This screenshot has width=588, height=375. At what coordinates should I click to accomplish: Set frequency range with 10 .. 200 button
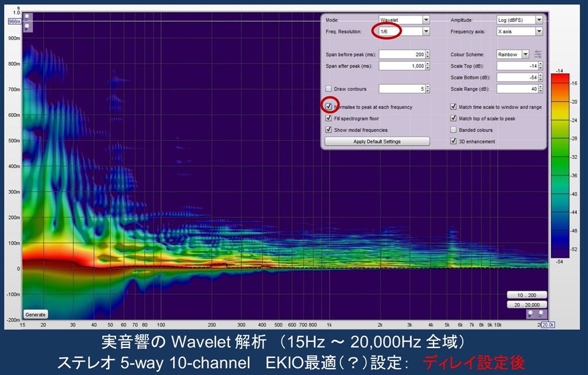click(527, 295)
